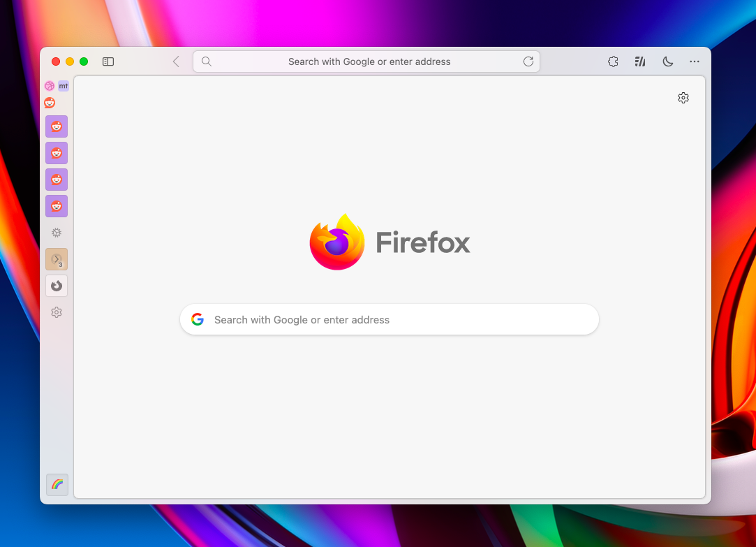The height and width of the screenshot is (547, 756).
Task: Open new tab page customize gear
Action: click(x=683, y=98)
